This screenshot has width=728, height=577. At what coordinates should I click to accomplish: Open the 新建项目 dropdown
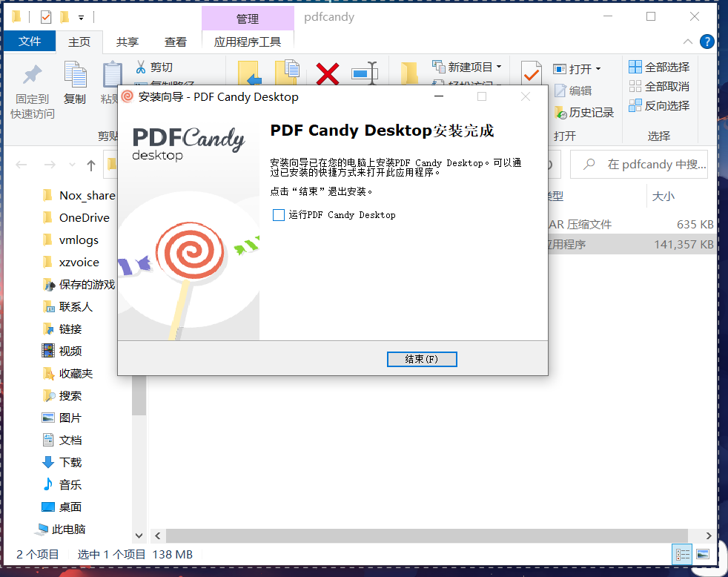click(x=467, y=67)
